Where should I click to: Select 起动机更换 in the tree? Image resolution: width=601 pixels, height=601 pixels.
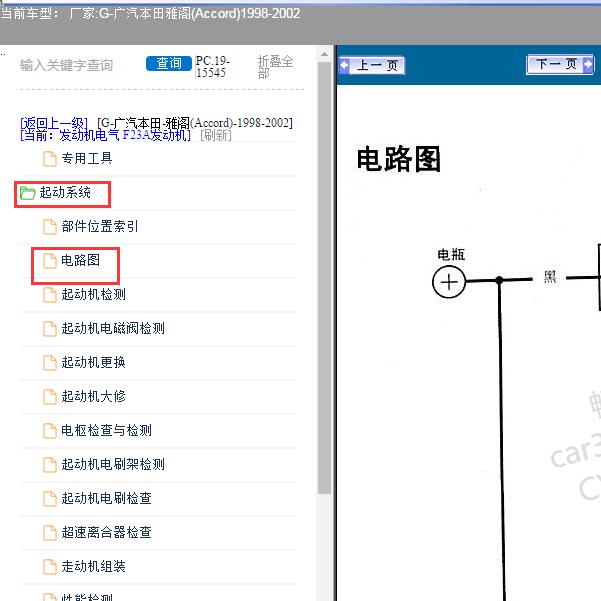point(93,362)
